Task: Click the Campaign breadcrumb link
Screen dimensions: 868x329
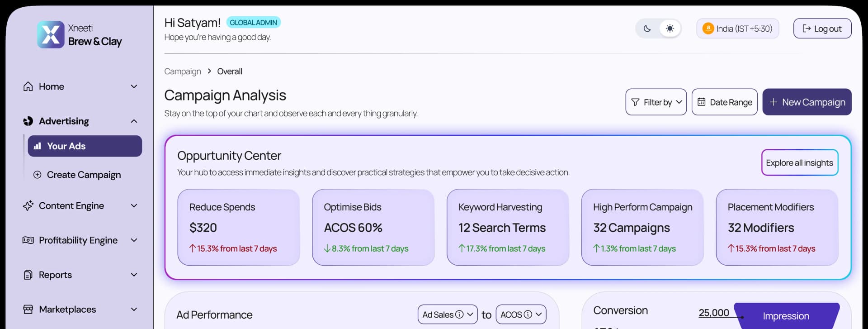Action: point(183,72)
